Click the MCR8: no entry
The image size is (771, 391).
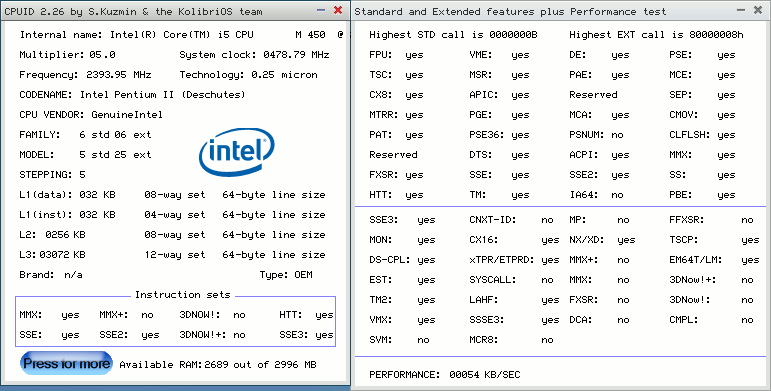coord(511,340)
